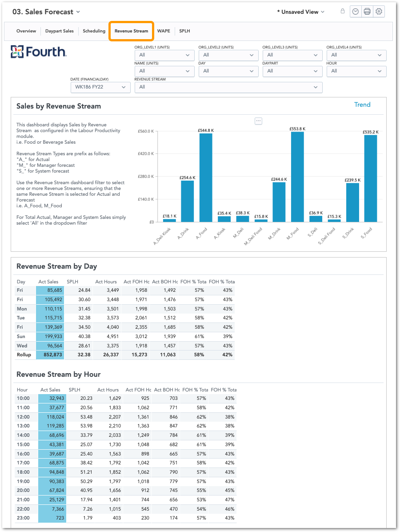Open the Unsaved View dropdown
The height and width of the screenshot is (532, 400).
[x=300, y=12]
